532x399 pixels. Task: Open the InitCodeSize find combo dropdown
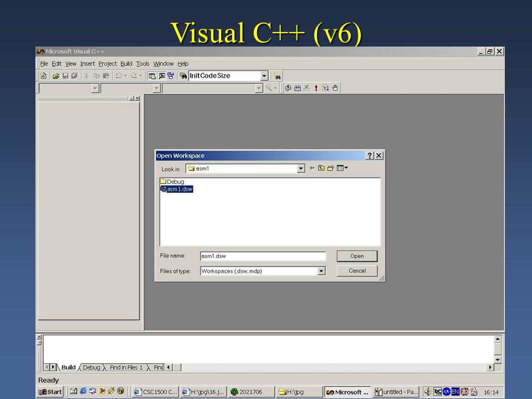[x=264, y=76]
